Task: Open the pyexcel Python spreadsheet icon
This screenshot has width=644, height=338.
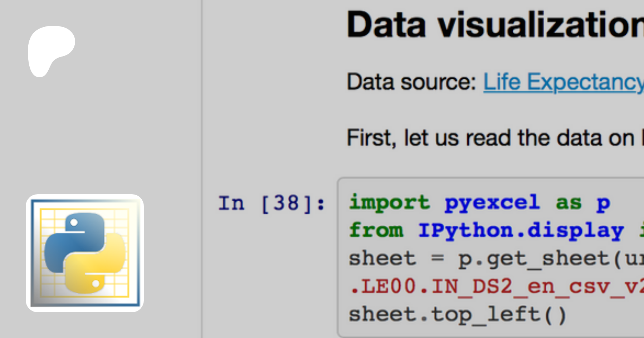Action: [x=85, y=253]
